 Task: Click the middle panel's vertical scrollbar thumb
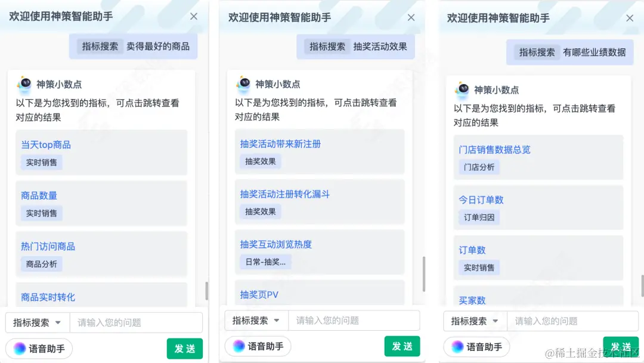click(x=424, y=274)
